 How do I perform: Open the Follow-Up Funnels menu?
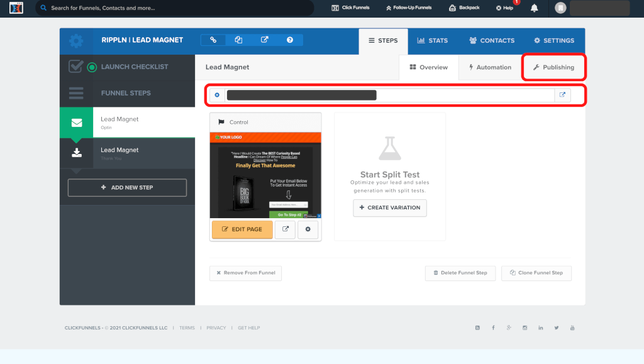tap(409, 8)
